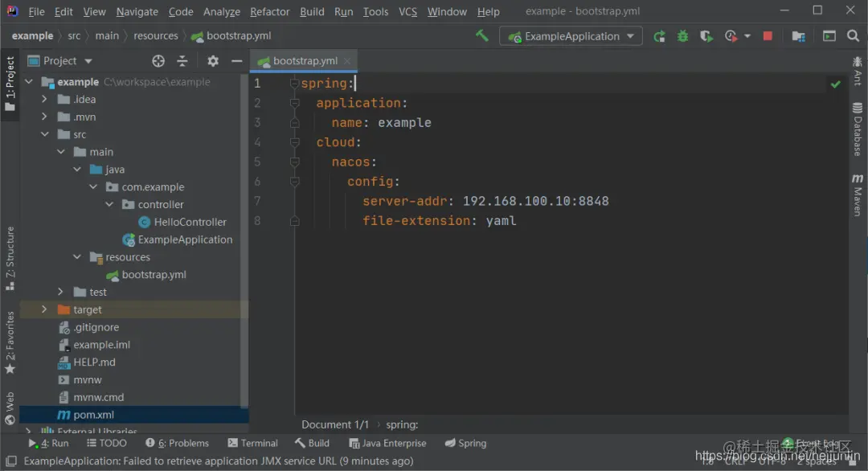Stop the running application with the red square
The width and height of the screenshot is (868, 471).
tap(768, 36)
